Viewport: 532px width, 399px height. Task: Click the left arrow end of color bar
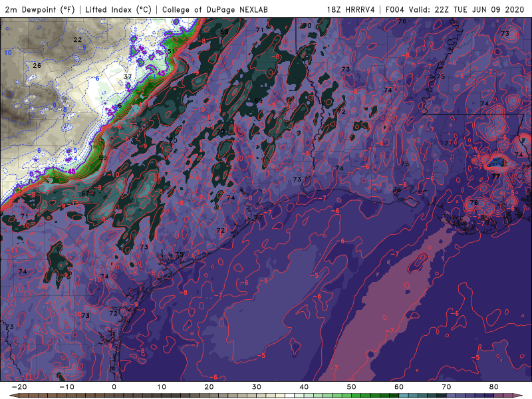click(x=13, y=396)
